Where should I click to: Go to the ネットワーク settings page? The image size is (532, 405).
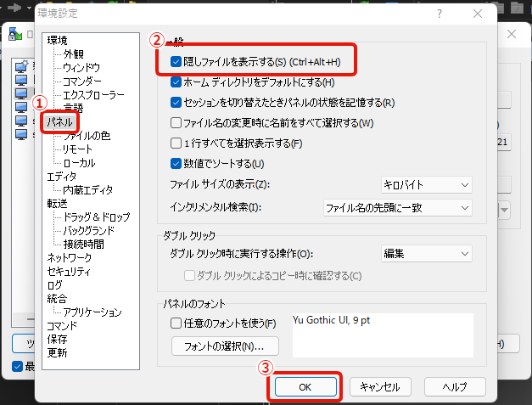point(70,258)
